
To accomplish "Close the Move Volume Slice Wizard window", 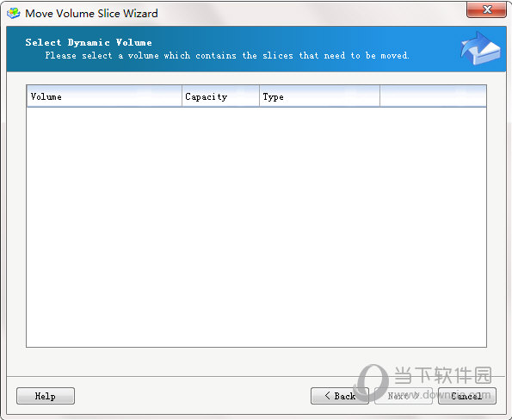I will click(486, 9).
